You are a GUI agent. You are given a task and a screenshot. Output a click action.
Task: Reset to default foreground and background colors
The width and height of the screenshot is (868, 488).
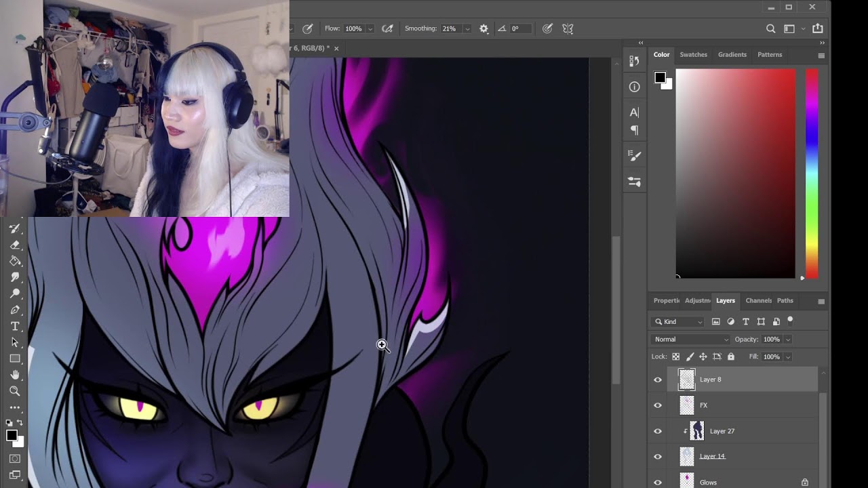click(9, 423)
